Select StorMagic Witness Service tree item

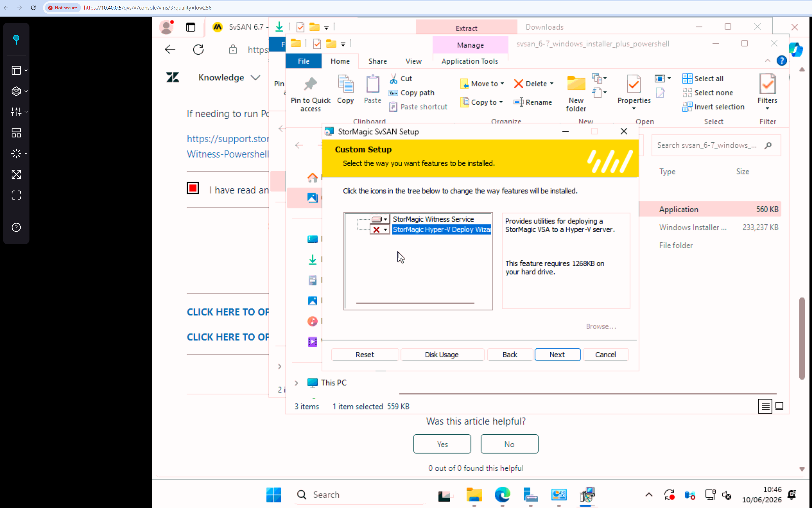(x=433, y=219)
